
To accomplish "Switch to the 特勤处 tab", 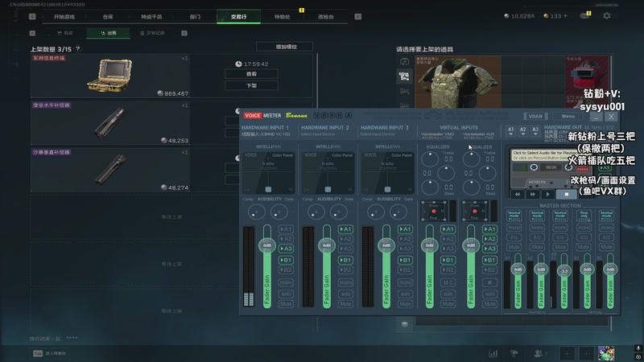I will (x=283, y=17).
